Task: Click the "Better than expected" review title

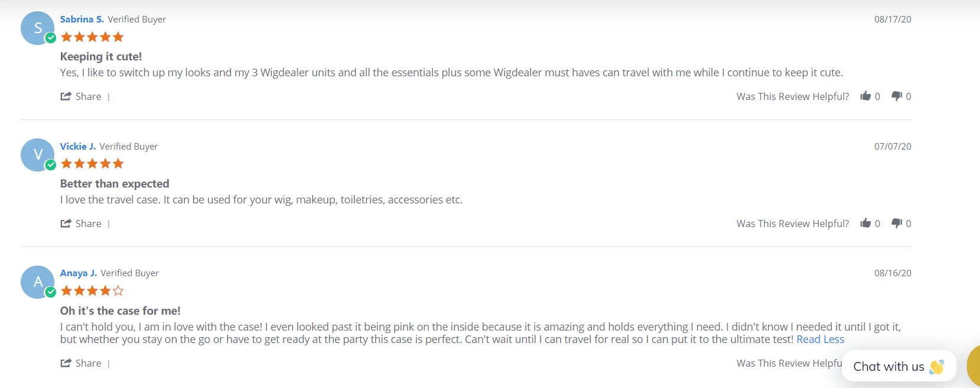Action: pos(115,184)
